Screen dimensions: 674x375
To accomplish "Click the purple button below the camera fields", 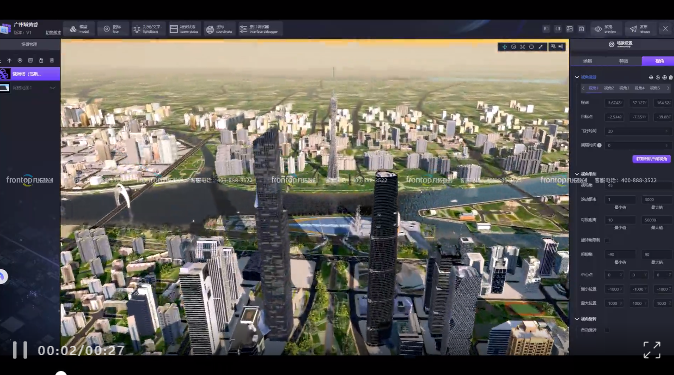I will tap(651, 159).
